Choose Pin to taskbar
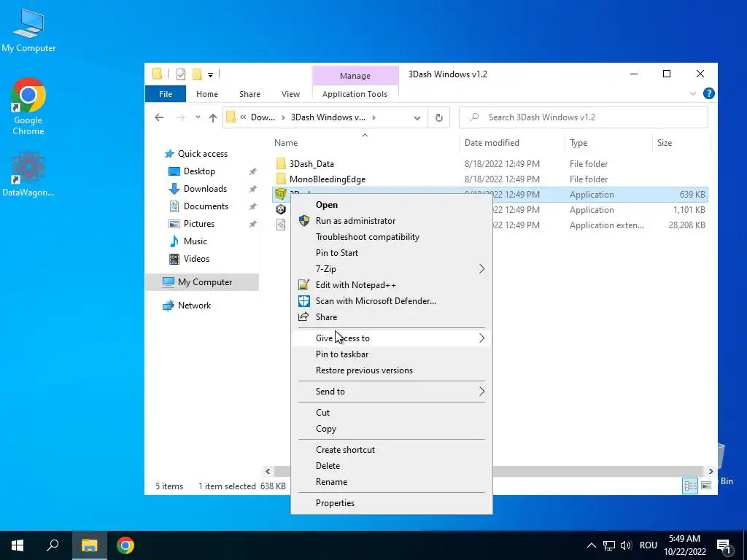Viewport: 747px width, 560px height. (x=391, y=354)
